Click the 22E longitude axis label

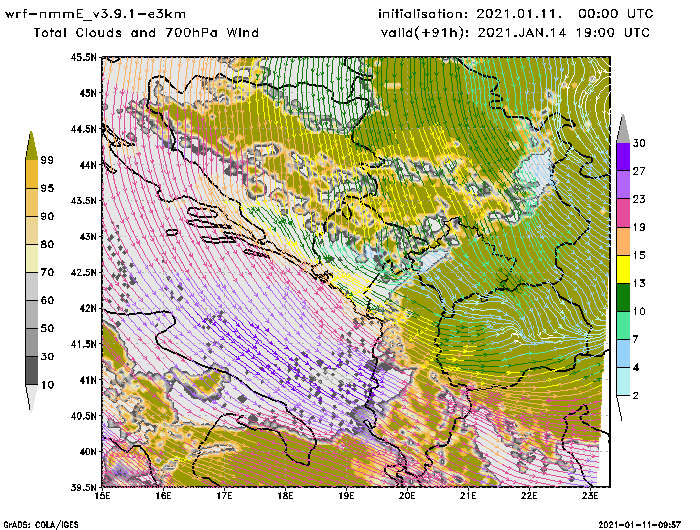pos(529,497)
